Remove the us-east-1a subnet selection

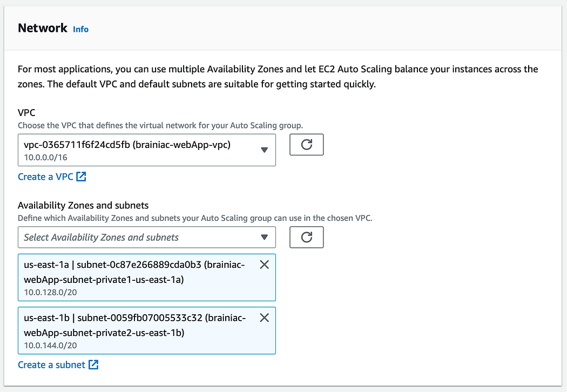pyautogui.click(x=265, y=265)
